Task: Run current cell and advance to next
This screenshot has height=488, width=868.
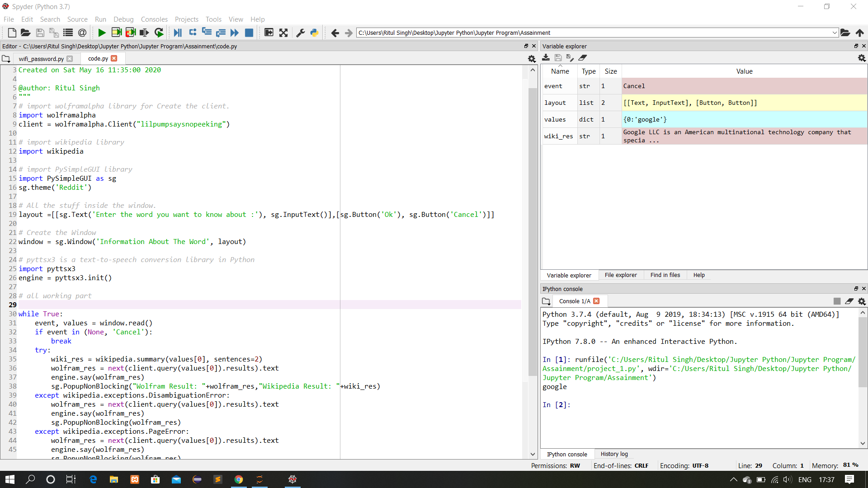Action: (131, 33)
